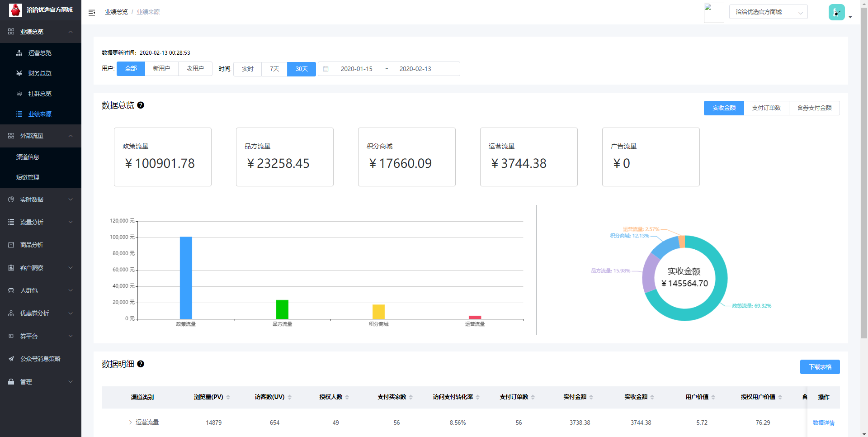
Task: Open the user avatar icon menu
Action: [x=836, y=12]
